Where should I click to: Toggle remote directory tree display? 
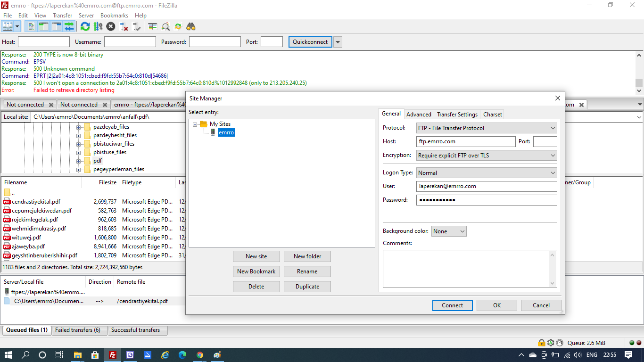point(56,26)
